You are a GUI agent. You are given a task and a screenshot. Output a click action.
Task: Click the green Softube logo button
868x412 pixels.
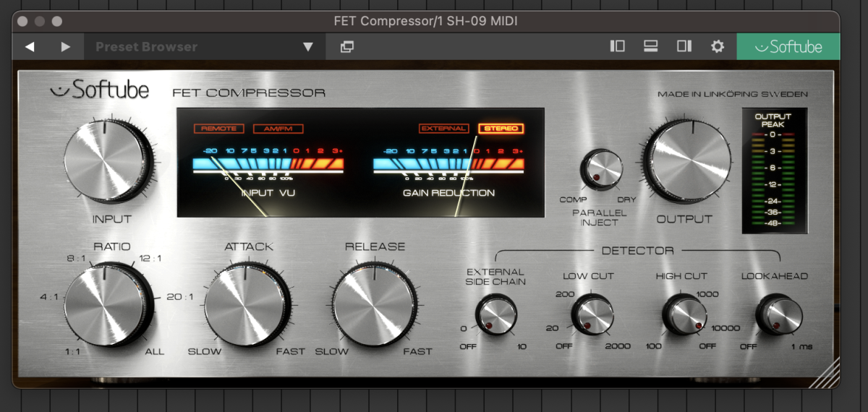(x=788, y=47)
